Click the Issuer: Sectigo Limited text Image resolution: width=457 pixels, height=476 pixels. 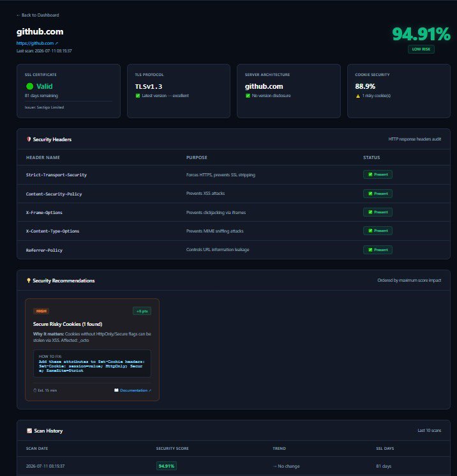tap(44, 107)
